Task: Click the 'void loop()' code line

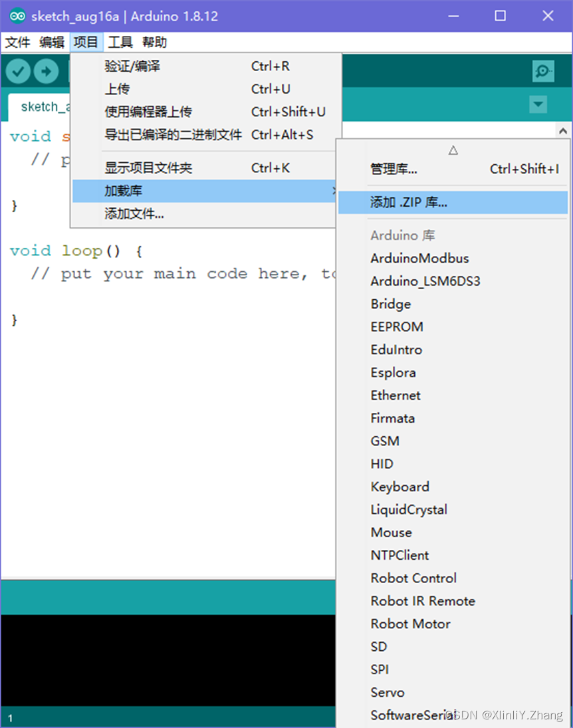Action: pyautogui.click(x=76, y=251)
